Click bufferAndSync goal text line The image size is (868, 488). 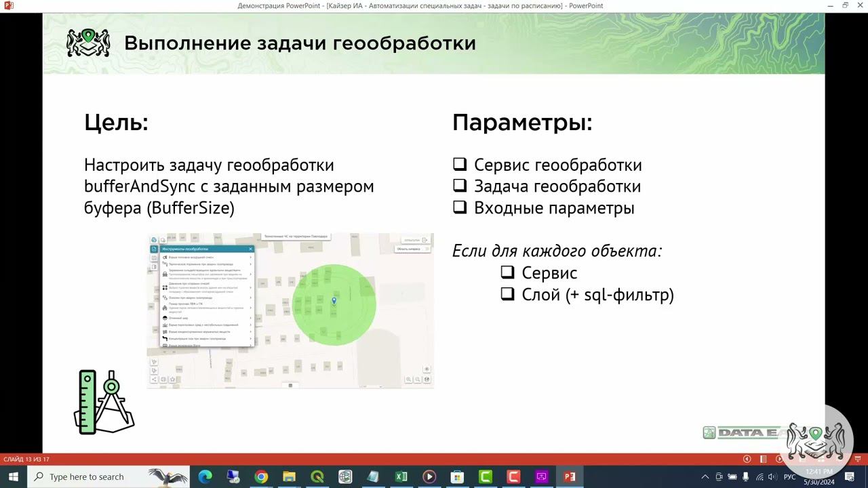coord(229,186)
